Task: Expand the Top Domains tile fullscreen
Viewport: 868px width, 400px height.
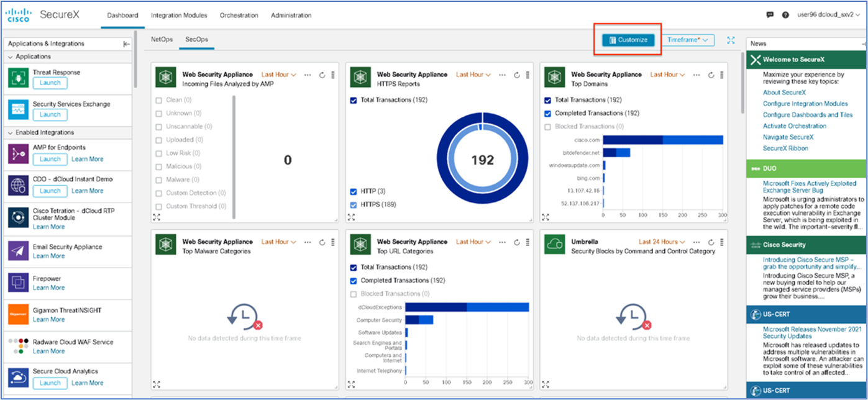Action: (x=546, y=217)
